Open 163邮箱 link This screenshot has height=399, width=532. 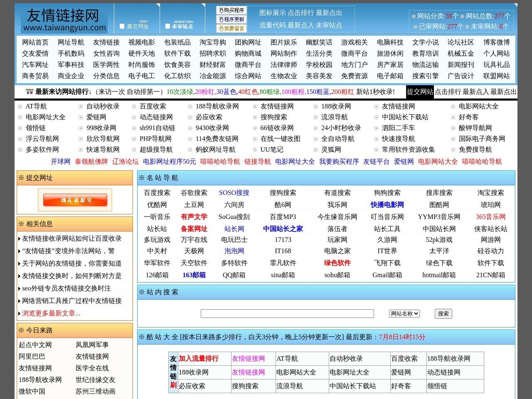click(194, 275)
